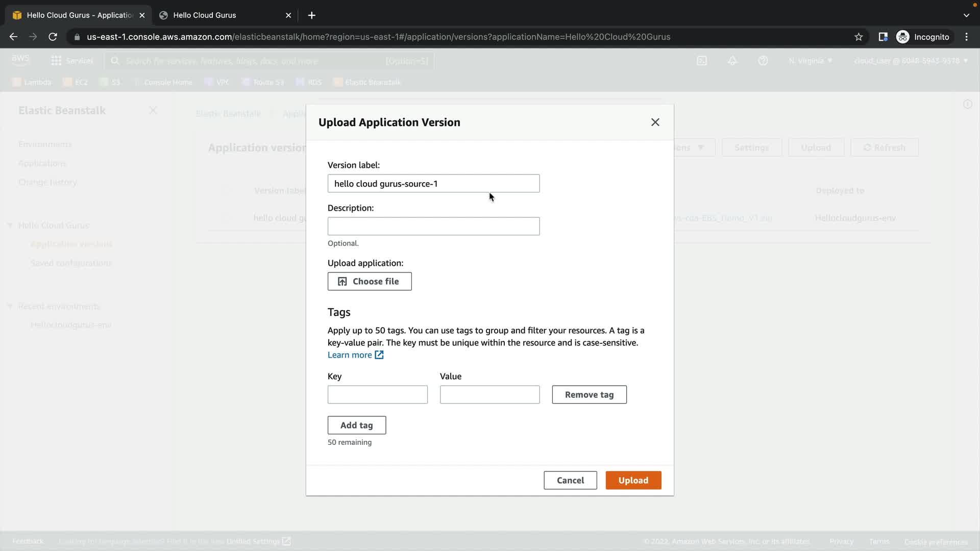Open Chrome's three-dot menu
Viewport: 980px width, 551px height.
coord(966,37)
